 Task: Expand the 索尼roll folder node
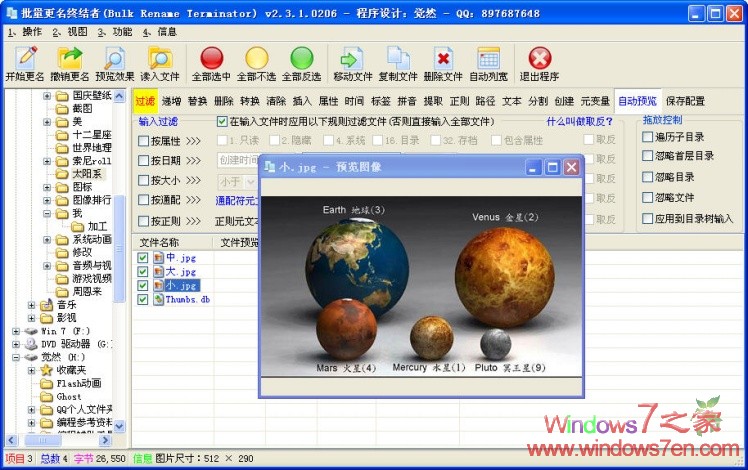[x=47, y=161]
